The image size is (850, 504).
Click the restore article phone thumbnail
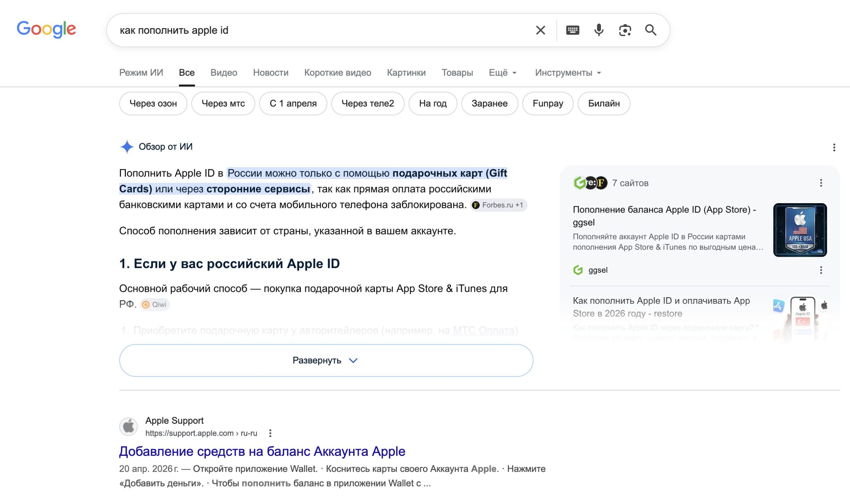pyautogui.click(x=800, y=319)
